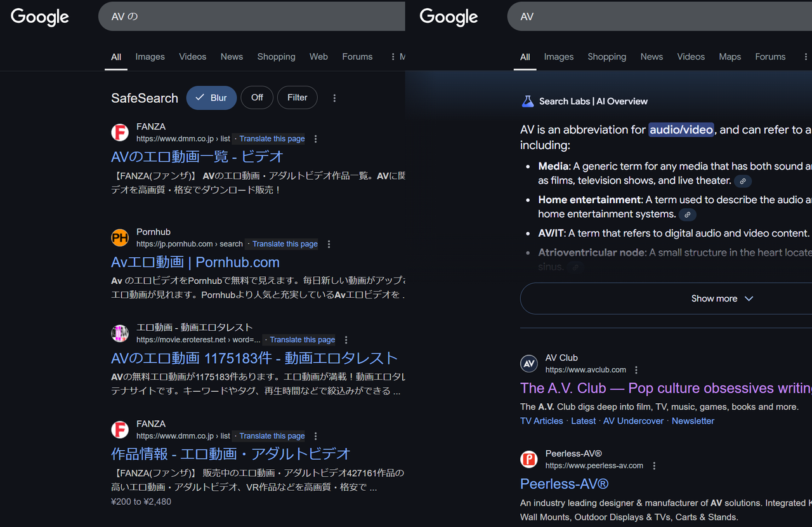Switch to Videos tab in right window

click(691, 57)
